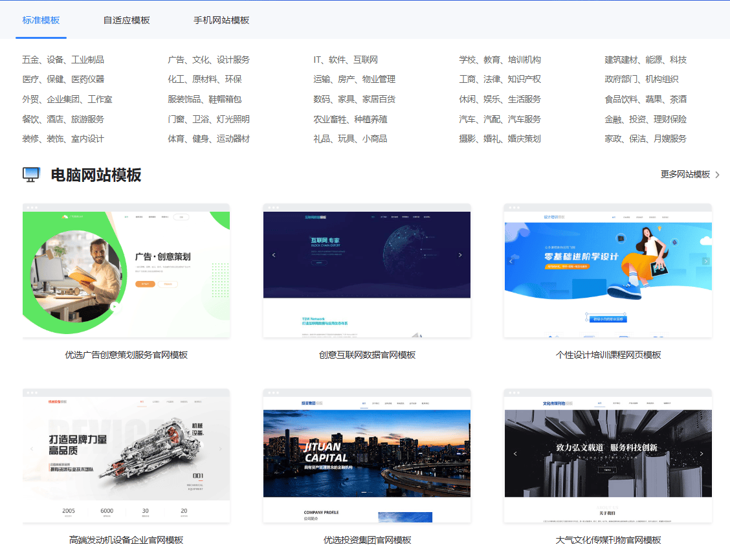Switch to the 自适应模板 tab
730x560 pixels.
point(126,20)
